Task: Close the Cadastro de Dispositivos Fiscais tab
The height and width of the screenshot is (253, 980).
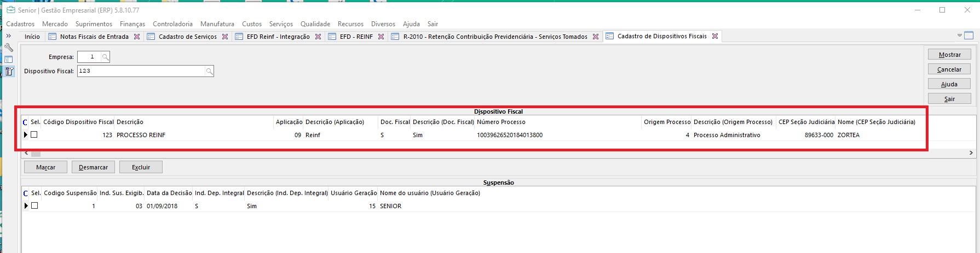Action: point(715,36)
